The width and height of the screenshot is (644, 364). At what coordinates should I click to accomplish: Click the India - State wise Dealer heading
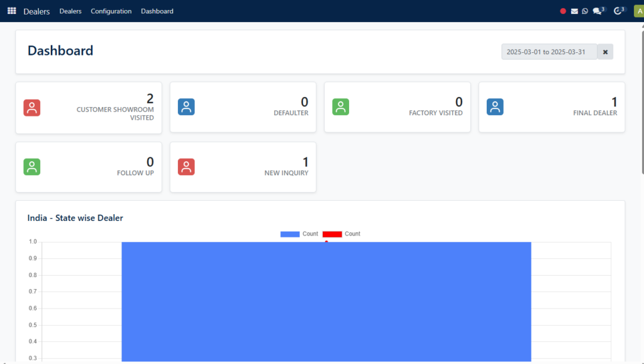(75, 218)
